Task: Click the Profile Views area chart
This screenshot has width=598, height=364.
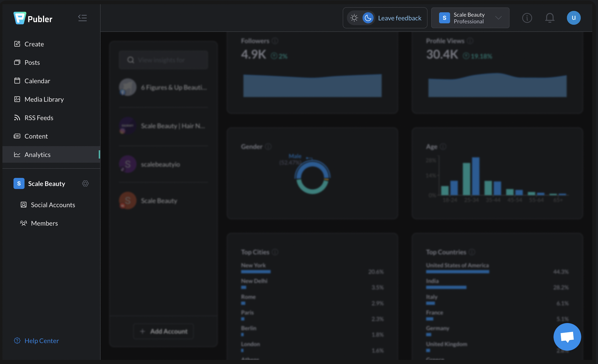Action: pyautogui.click(x=497, y=85)
